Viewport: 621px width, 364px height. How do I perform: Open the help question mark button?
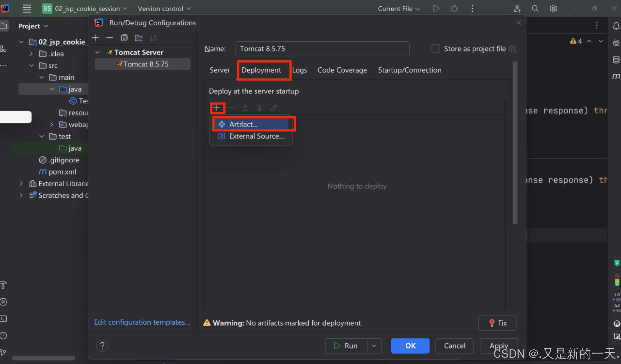(102, 346)
